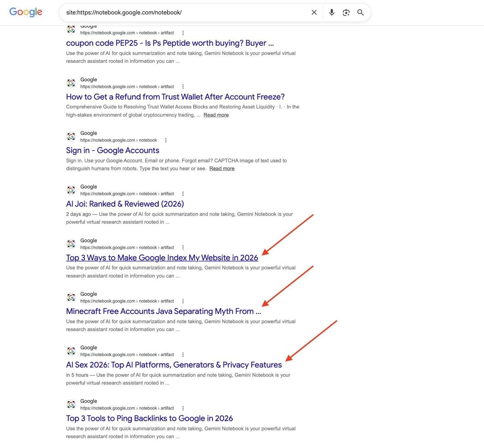Open more options for Ping Backlinks result

[183, 408]
